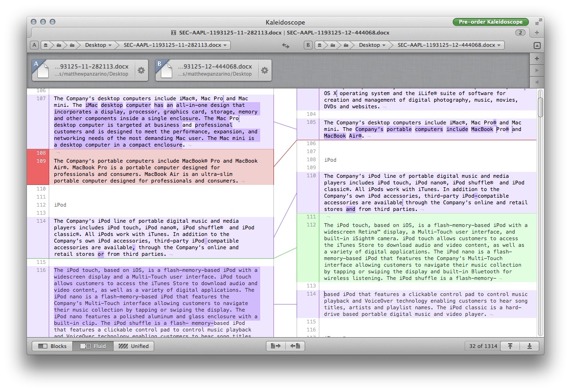
Task: Open gear menu for file B thumbnail
Action: (x=264, y=70)
